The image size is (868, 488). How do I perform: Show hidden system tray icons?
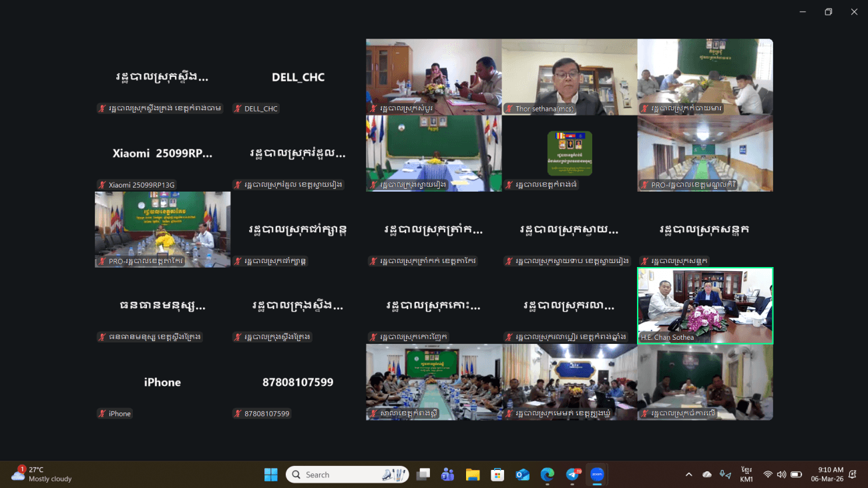tap(688, 475)
